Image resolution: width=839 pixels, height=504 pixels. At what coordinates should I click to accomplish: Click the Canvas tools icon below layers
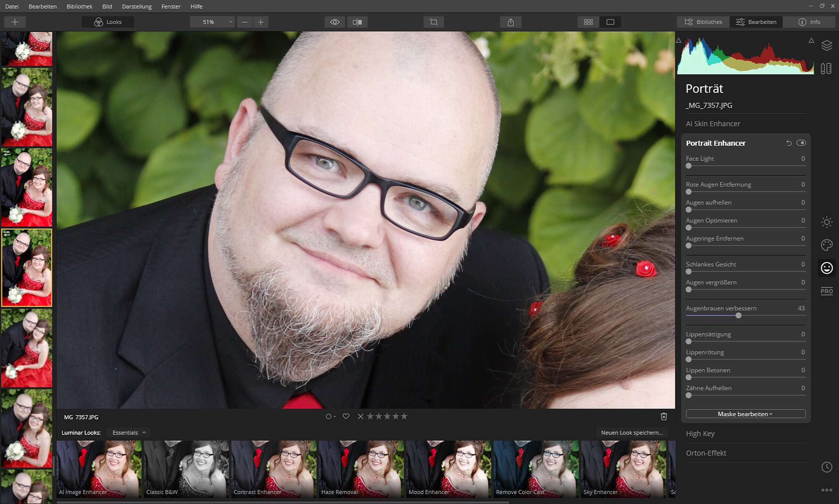tap(826, 68)
